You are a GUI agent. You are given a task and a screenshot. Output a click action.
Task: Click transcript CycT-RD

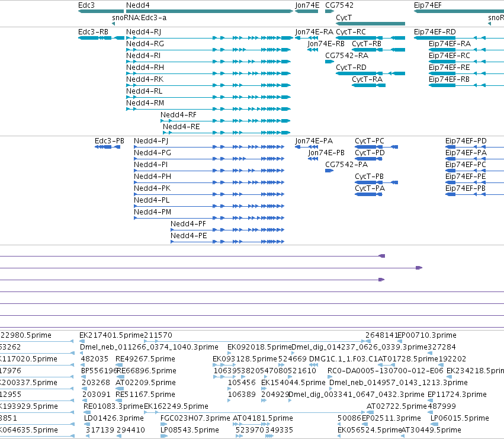(351, 68)
